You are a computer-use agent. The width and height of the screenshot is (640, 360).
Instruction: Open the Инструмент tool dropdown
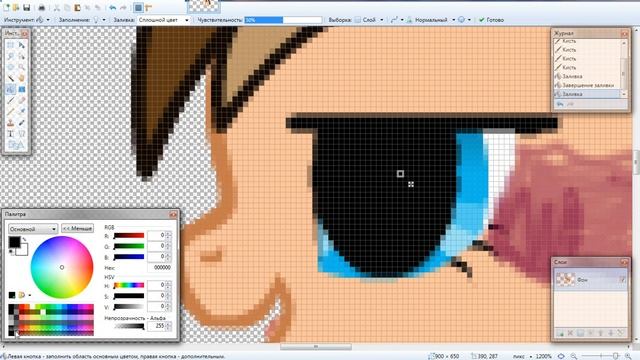[x=43, y=20]
